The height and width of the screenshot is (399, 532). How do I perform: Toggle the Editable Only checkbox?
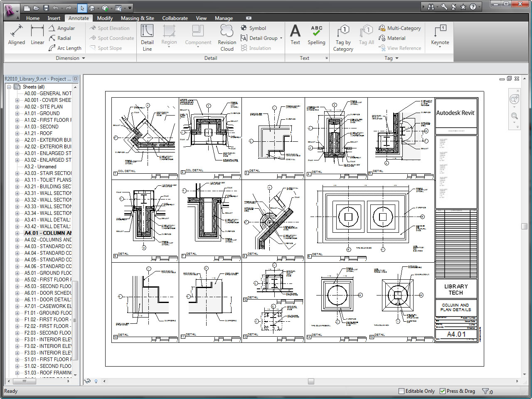coord(401,391)
